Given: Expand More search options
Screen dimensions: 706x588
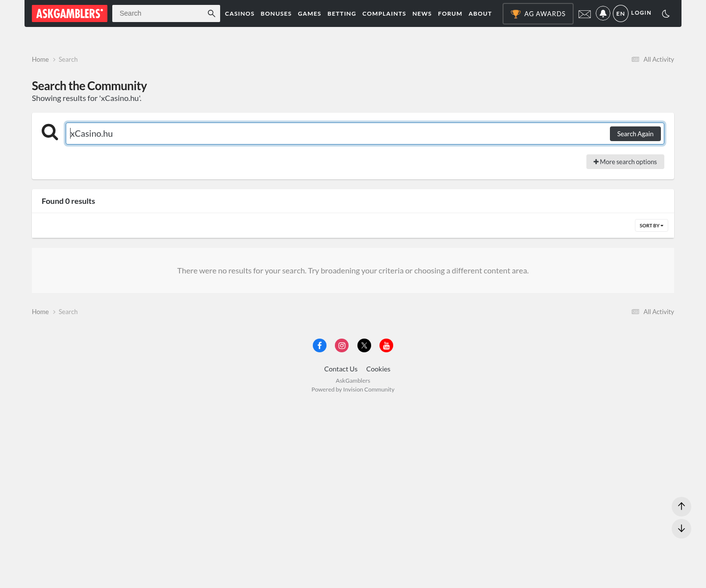Looking at the screenshot, I should click(x=625, y=162).
